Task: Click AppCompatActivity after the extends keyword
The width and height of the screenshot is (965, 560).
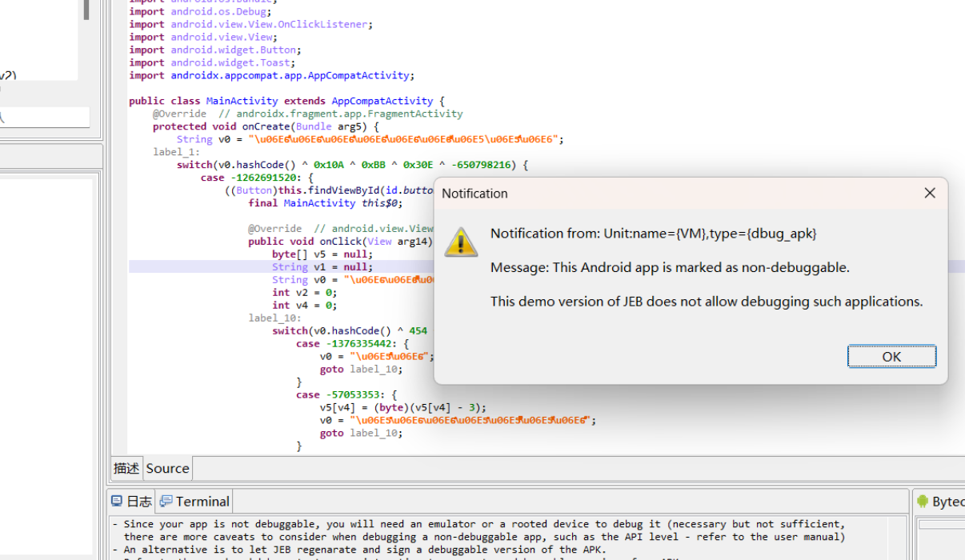Action: [x=382, y=101]
